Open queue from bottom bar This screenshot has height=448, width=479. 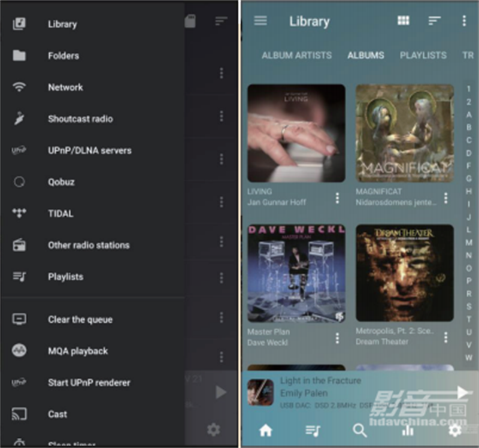tap(313, 430)
